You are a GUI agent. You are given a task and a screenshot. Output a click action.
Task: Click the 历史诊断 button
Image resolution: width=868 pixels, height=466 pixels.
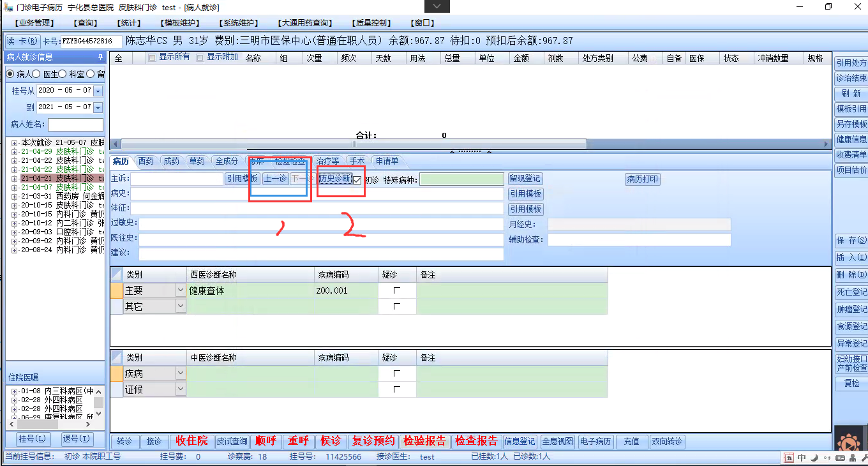tap(335, 179)
